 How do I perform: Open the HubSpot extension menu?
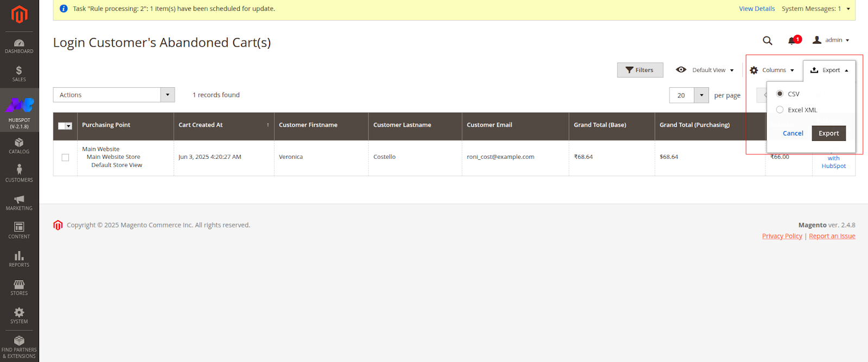pyautogui.click(x=19, y=110)
